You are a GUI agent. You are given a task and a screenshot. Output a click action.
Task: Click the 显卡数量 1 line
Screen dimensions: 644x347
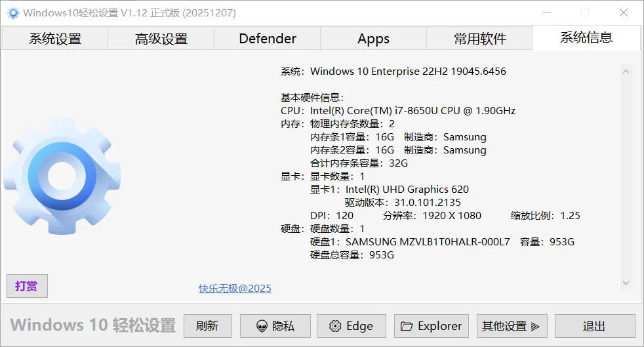click(x=337, y=176)
